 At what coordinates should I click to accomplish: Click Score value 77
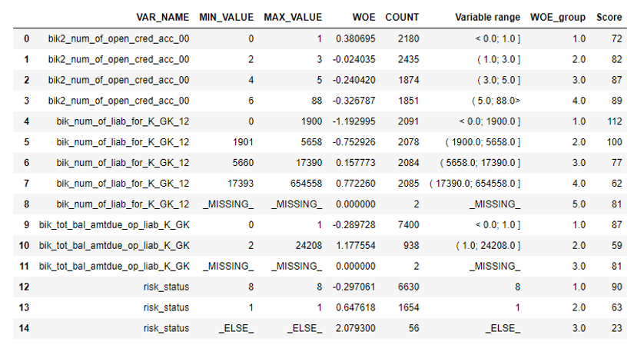click(616, 163)
